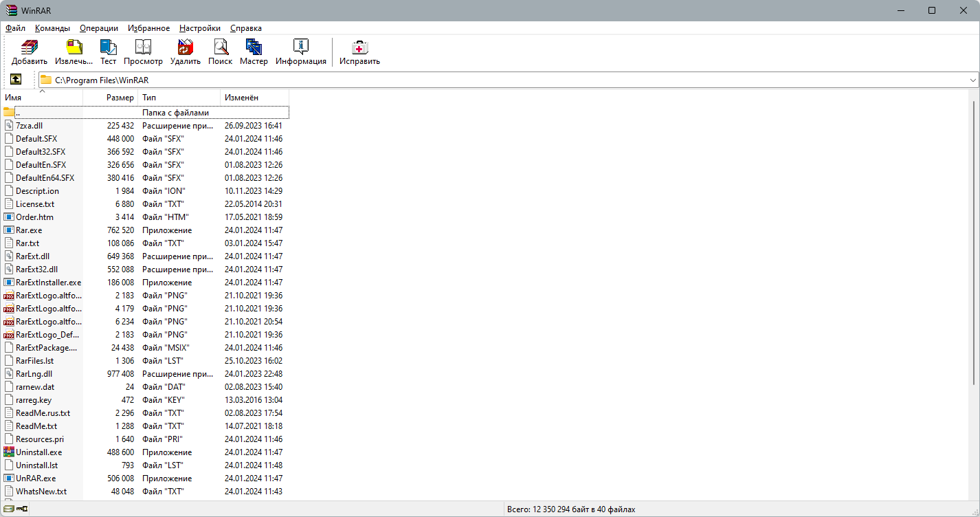This screenshot has height=517, width=980.
Task: Click the icon next to Rar.exe
Action: pos(9,230)
